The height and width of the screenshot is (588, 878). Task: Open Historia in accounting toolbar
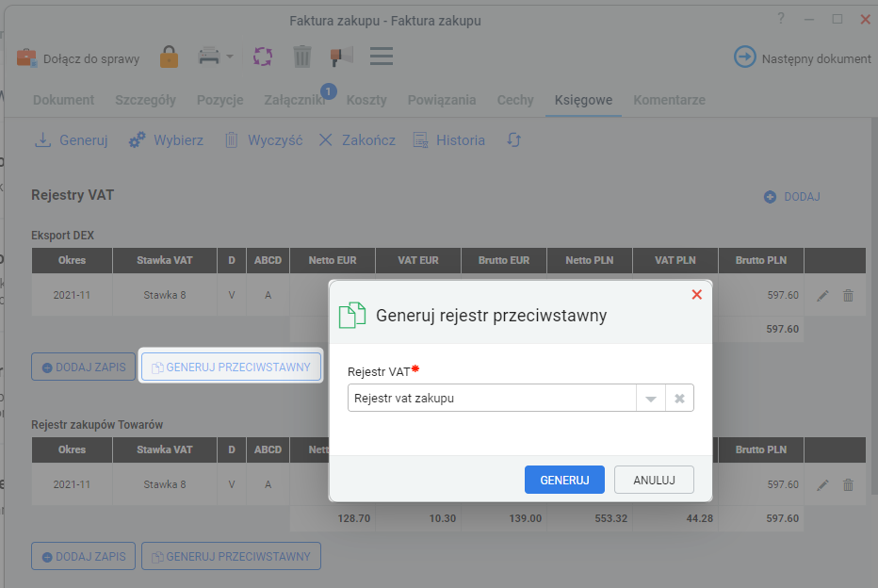click(448, 140)
